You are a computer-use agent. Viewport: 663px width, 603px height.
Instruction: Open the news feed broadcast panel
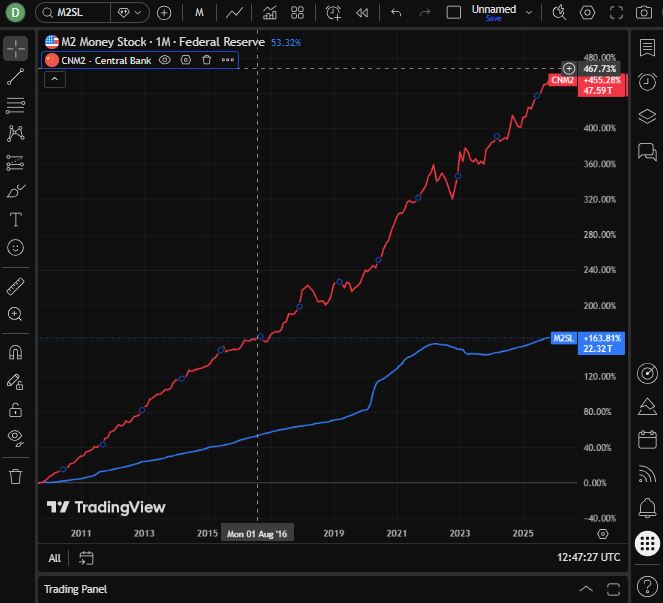pos(647,474)
